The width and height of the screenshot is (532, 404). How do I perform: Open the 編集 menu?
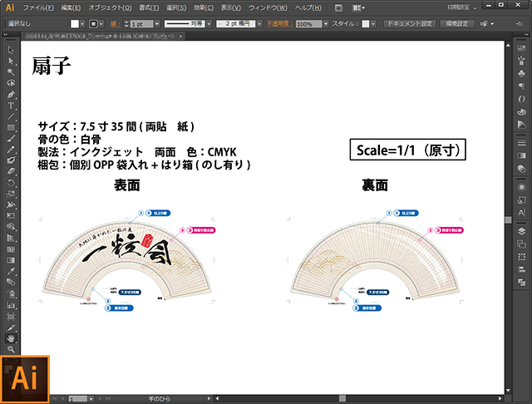click(71, 7)
